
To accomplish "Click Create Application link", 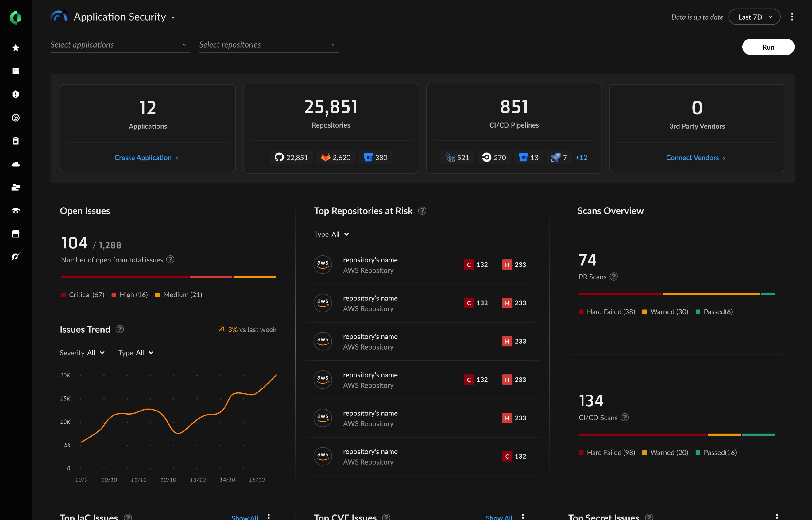I will pos(147,157).
